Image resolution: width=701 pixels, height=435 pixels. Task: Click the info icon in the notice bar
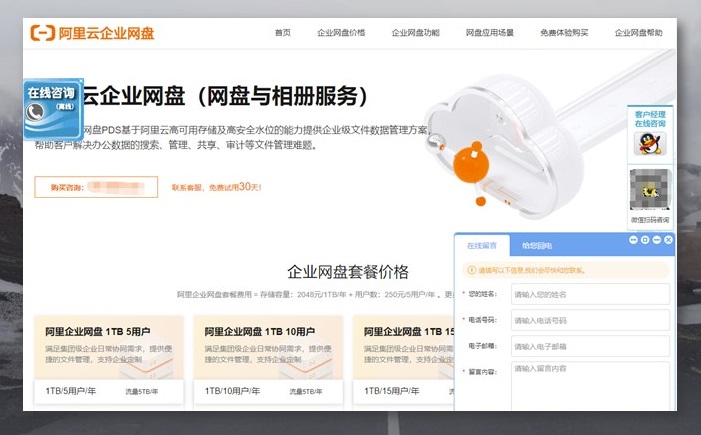click(471, 270)
